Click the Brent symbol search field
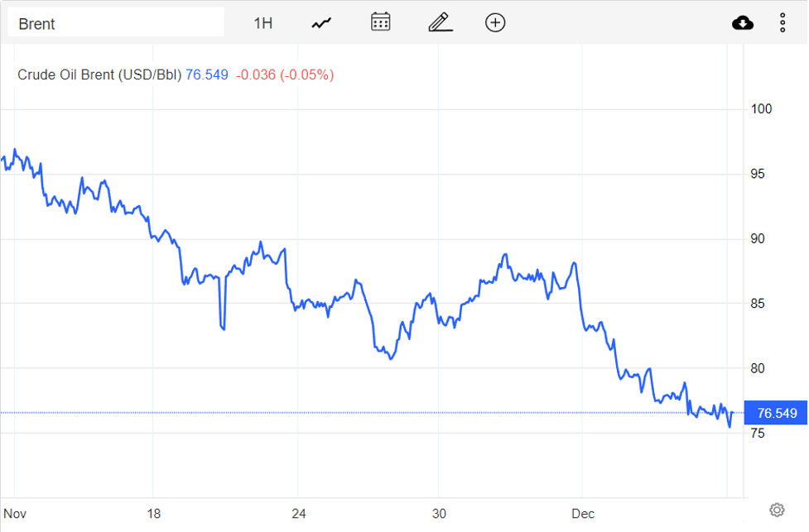809x532 pixels. (x=116, y=23)
